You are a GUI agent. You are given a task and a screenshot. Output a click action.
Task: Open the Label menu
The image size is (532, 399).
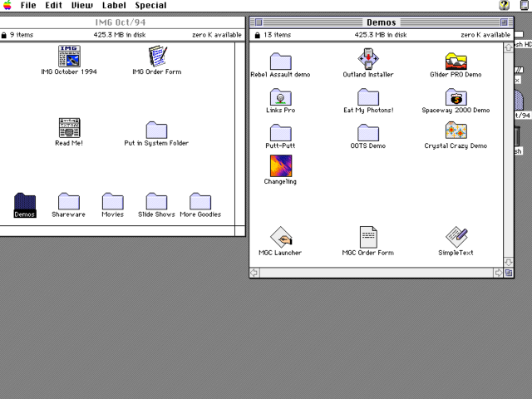[x=114, y=6]
